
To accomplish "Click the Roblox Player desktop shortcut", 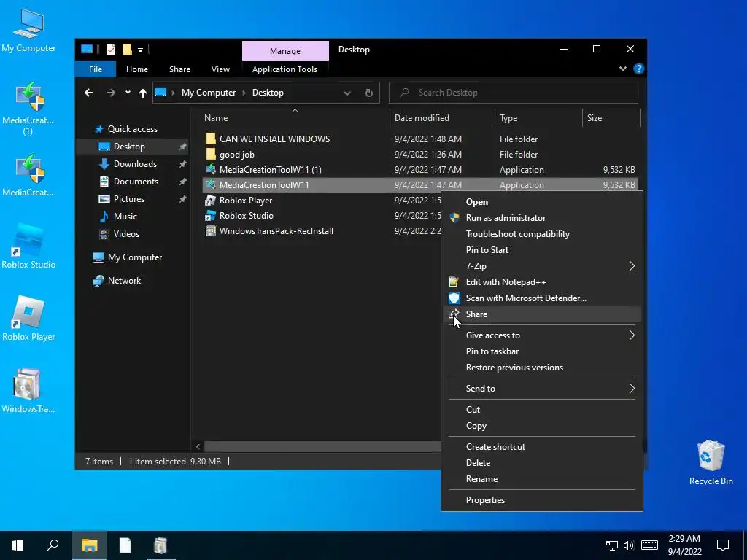I will (x=28, y=318).
